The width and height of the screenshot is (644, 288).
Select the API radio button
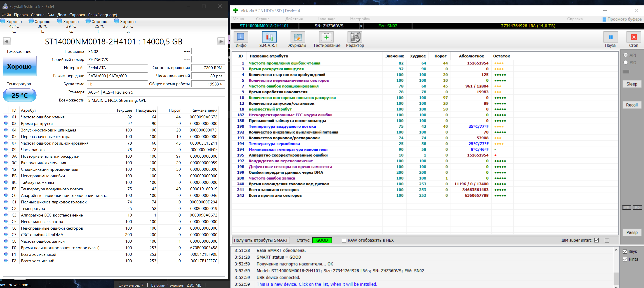625,55
